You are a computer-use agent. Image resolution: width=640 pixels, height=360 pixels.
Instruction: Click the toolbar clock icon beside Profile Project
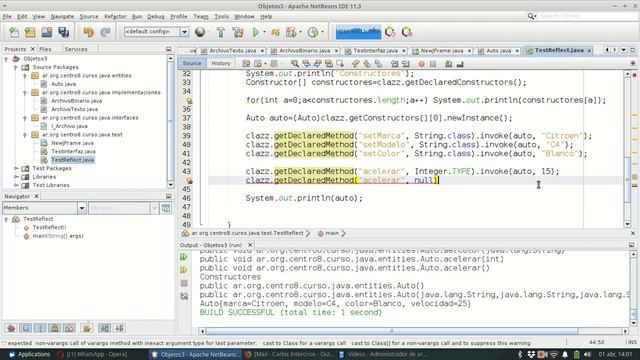pos(313,32)
